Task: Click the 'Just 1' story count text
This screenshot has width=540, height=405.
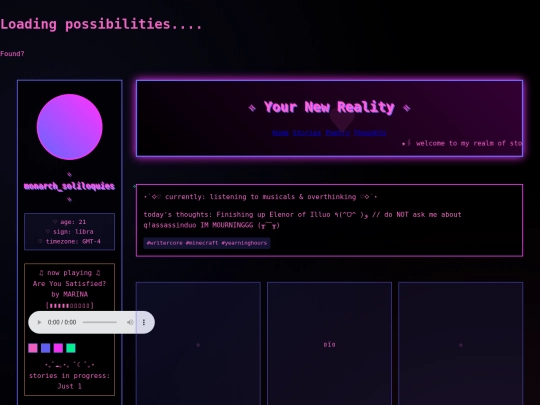Action: (x=70, y=386)
